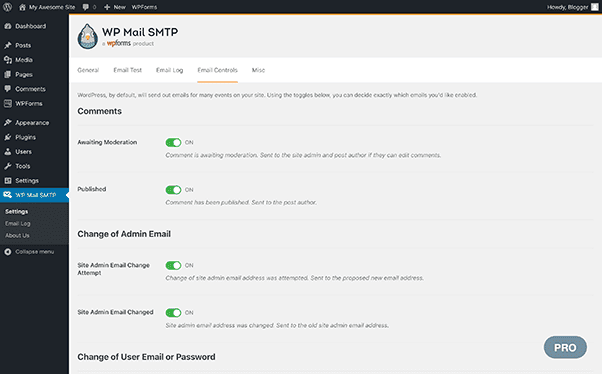602x374 pixels.
Task: Click the user avatar in the admin bar
Action: (x=595, y=7)
